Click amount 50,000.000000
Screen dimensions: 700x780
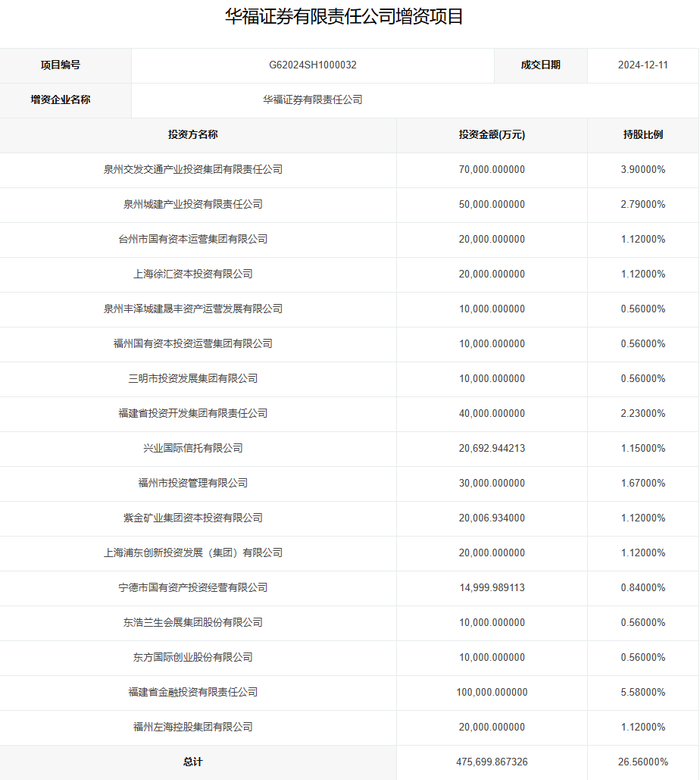point(492,204)
